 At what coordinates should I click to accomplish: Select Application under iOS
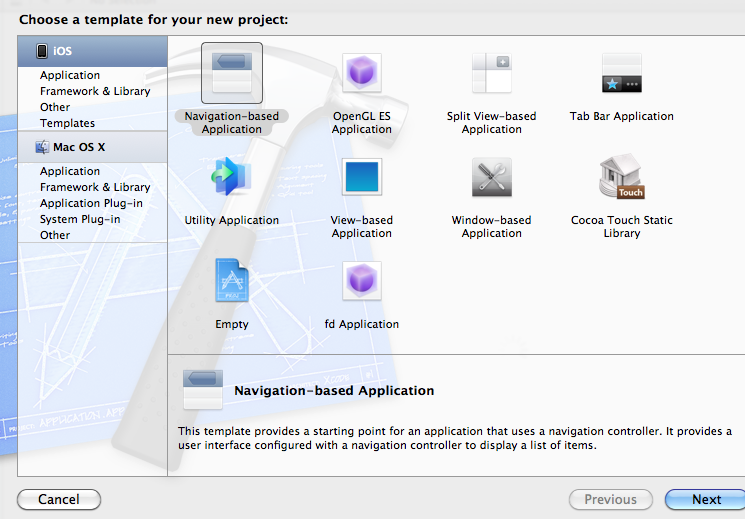coord(70,75)
